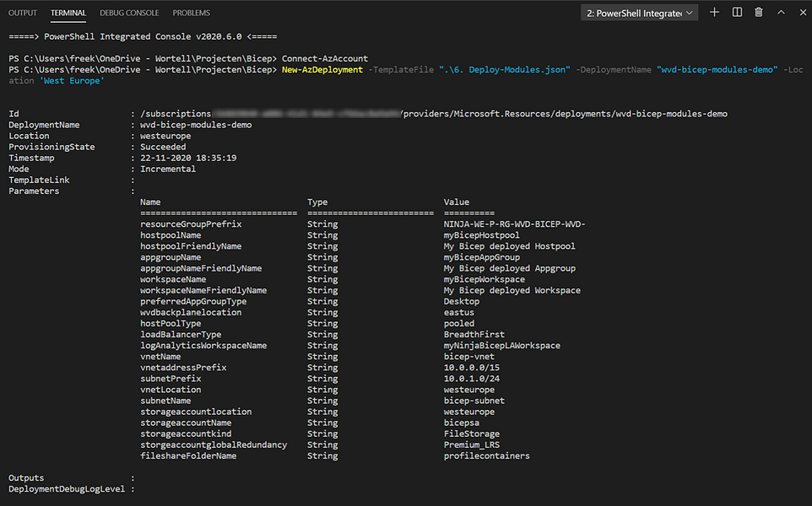Click the Succeeded provisioning state value
Viewport: 812px width, 506px height.
(x=163, y=147)
